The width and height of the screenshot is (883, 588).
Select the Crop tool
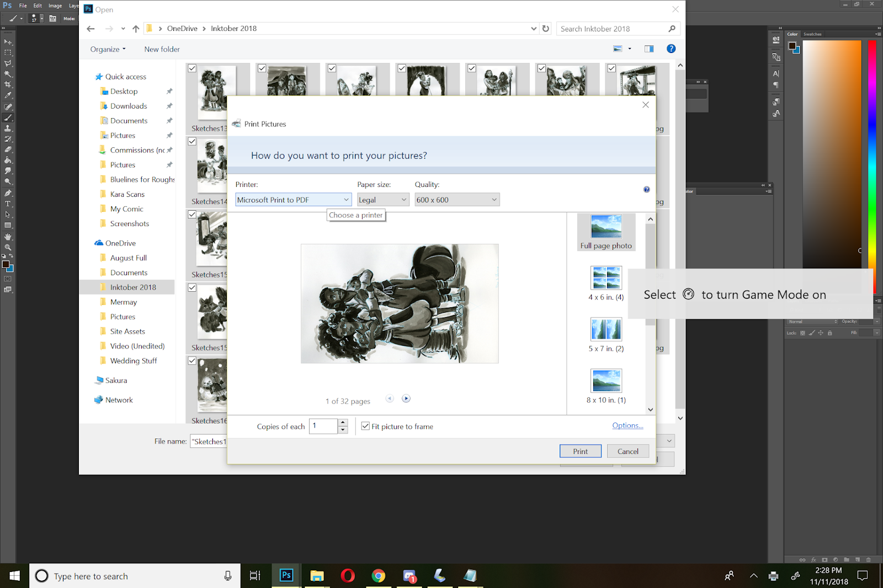[x=8, y=85]
